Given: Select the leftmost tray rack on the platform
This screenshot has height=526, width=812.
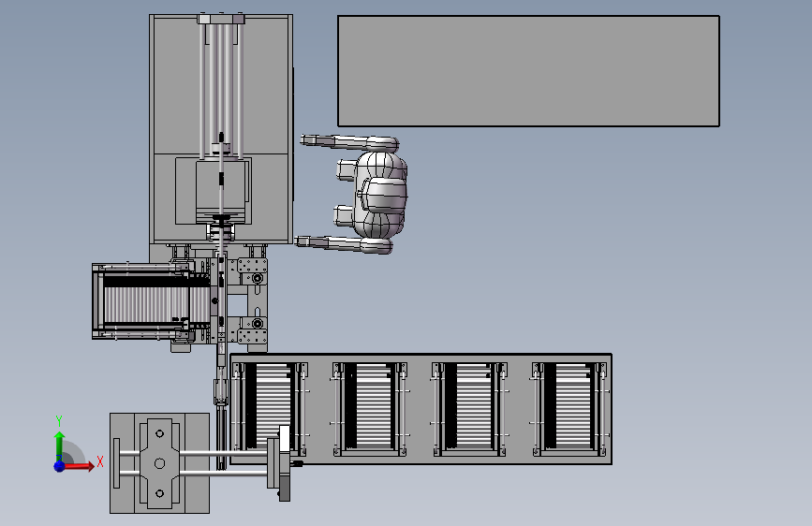Looking at the screenshot, I should pyautogui.click(x=270, y=409).
